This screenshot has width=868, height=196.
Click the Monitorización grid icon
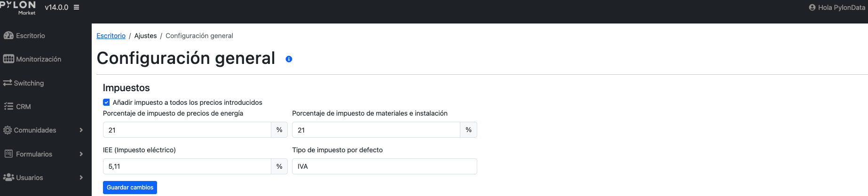(x=8, y=59)
